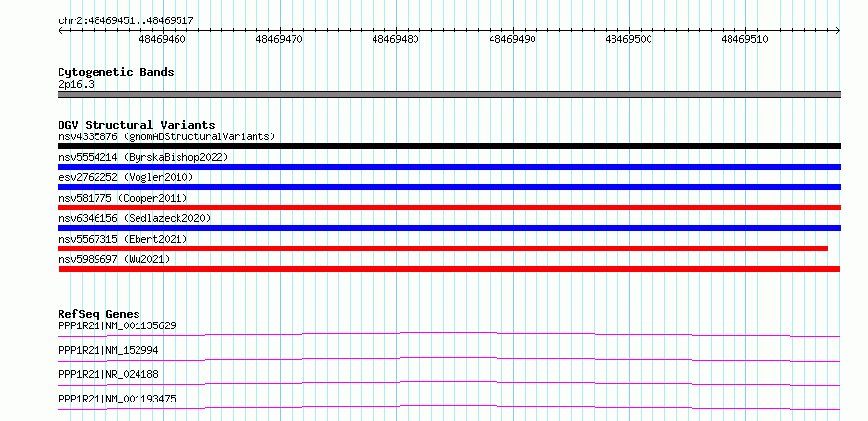Click the chr2:48469451..48469517 region label

[126, 21]
